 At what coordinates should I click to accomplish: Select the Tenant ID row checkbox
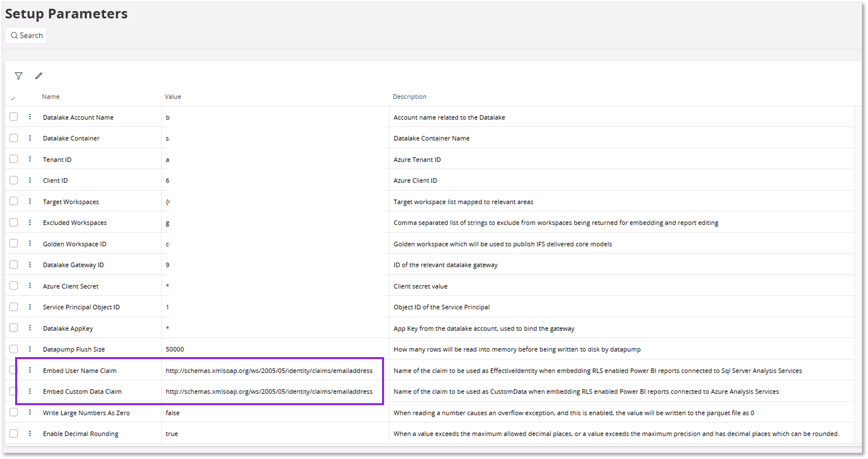pyautogui.click(x=14, y=159)
